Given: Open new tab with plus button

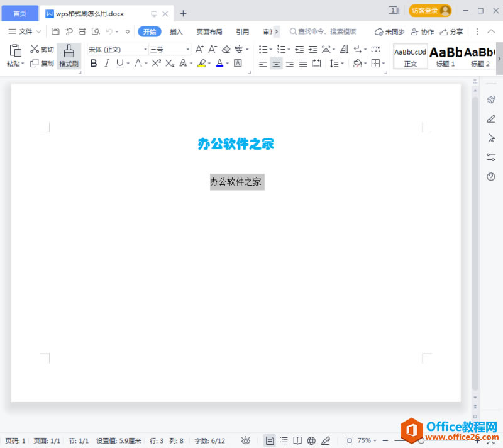Looking at the screenshot, I should click(x=183, y=13).
